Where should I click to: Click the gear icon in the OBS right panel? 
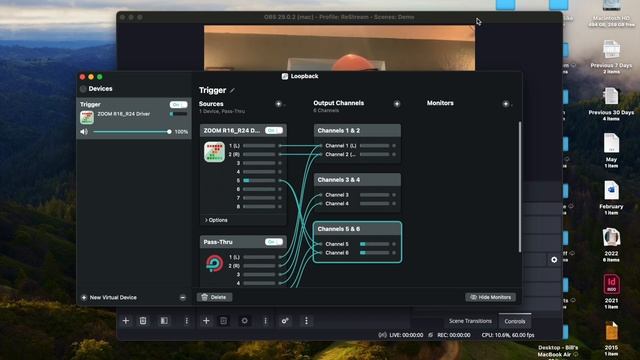(x=554, y=260)
